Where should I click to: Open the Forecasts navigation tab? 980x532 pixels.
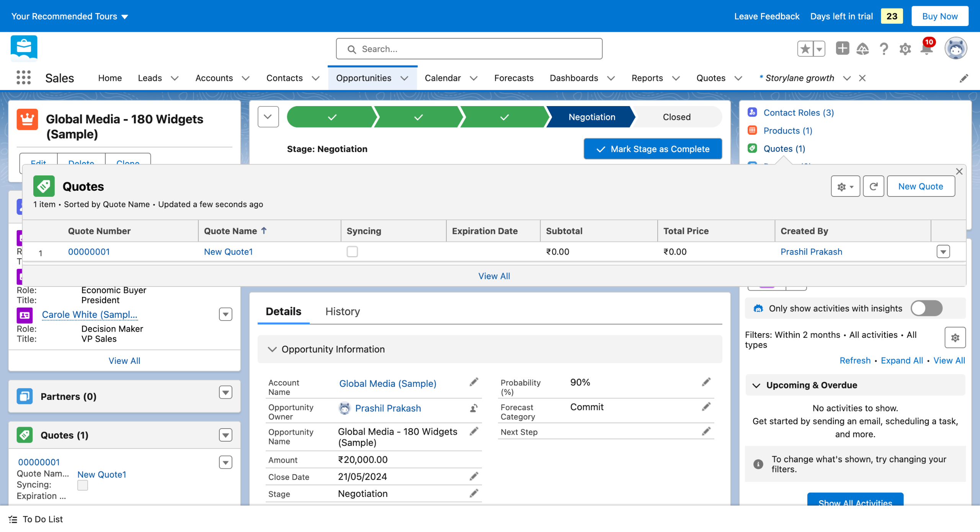[514, 78]
